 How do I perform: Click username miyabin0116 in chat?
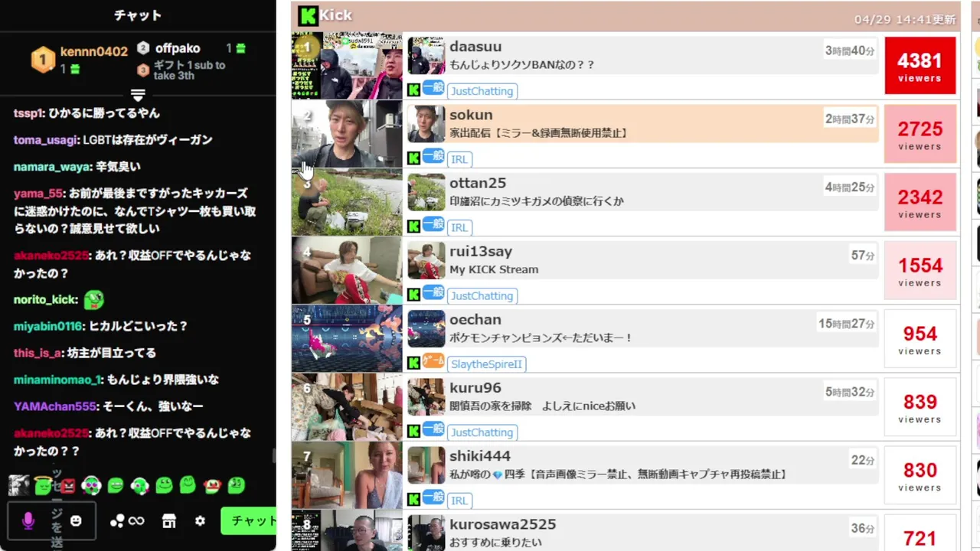click(x=47, y=326)
